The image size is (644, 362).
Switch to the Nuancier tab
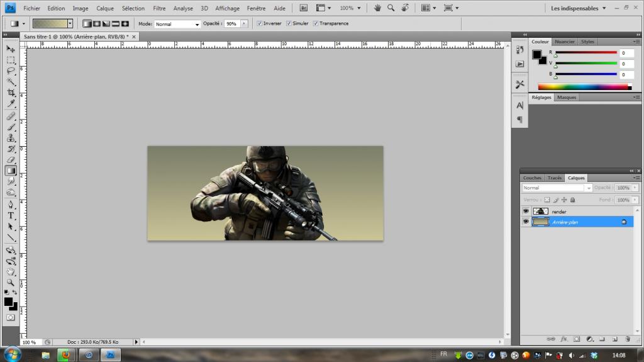[x=564, y=42]
